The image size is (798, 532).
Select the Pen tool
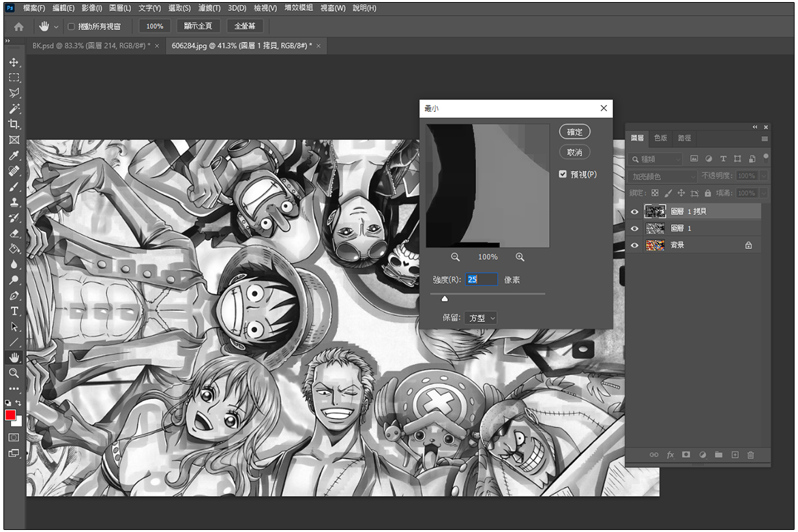click(x=14, y=296)
